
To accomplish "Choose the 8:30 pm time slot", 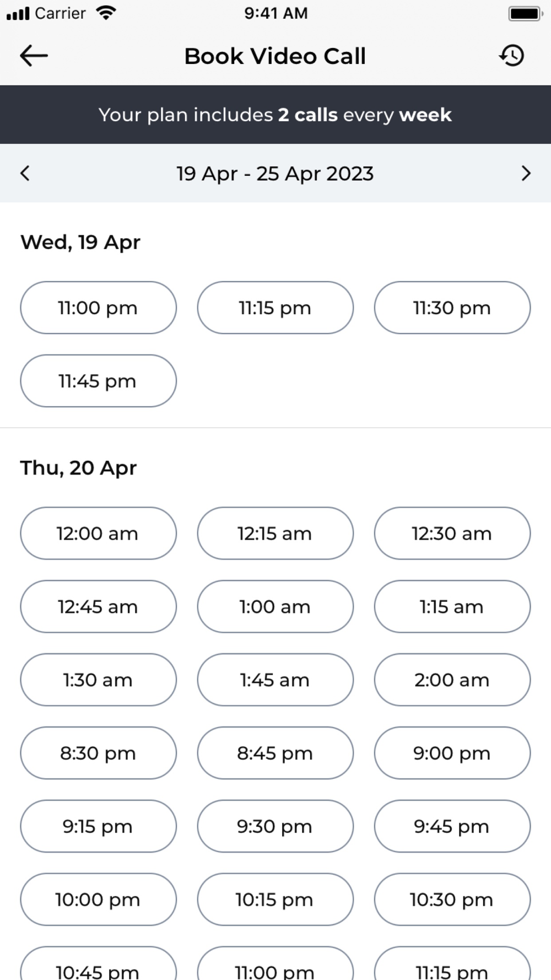I will (99, 753).
